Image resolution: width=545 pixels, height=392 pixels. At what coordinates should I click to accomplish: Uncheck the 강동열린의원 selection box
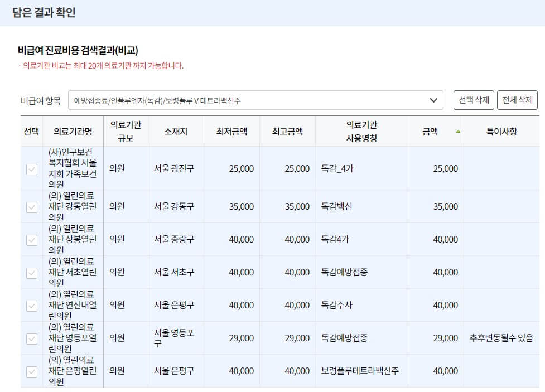click(x=31, y=206)
